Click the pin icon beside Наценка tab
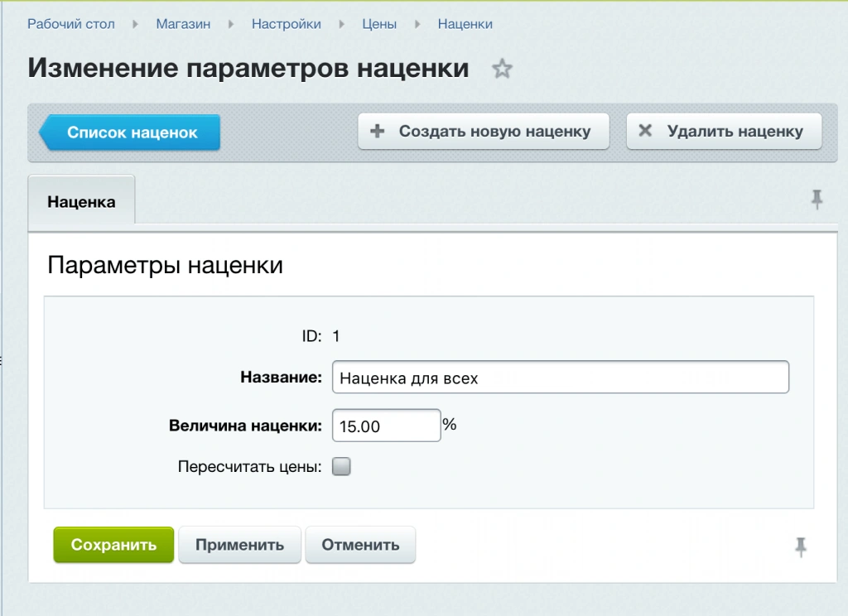Screen dimensions: 848x616 pos(817,200)
